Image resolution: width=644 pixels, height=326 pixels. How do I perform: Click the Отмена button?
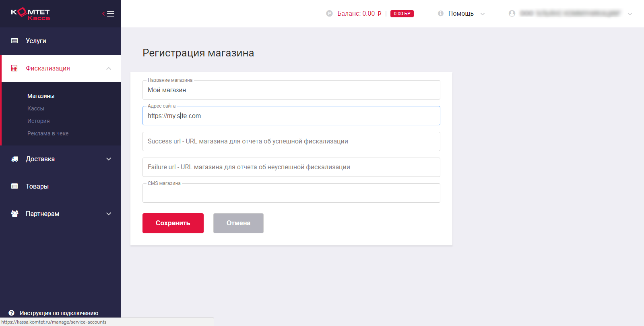tap(238, 223)
